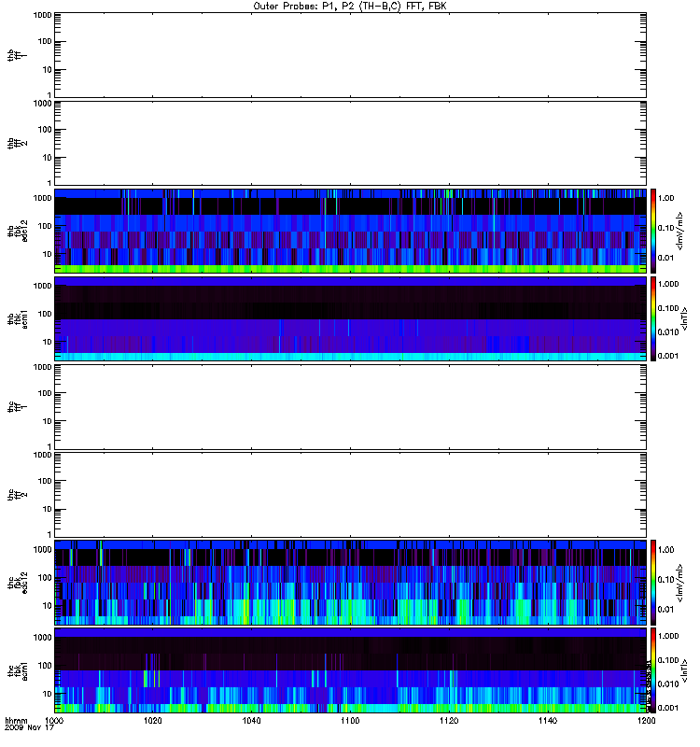Screen dimensions: 700x747
Task: Click the thc fbk scm1 spectrogram panel
Action: [350, 670]
